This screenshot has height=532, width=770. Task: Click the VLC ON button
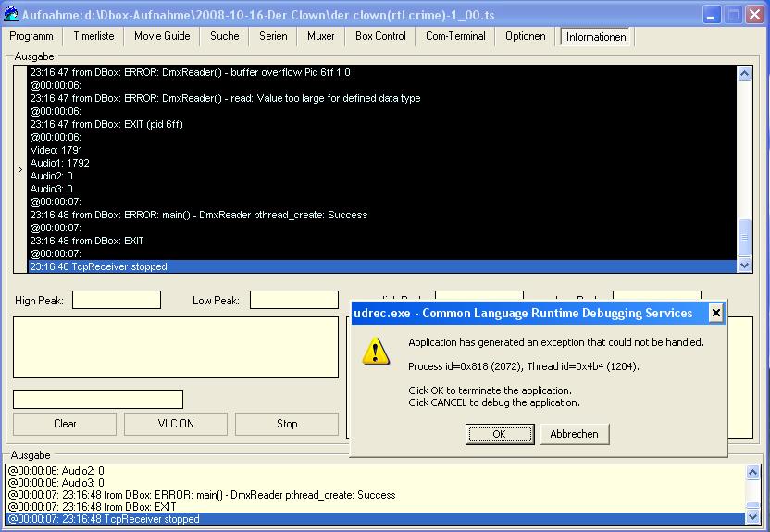pyautogui.click(x=176, y=424)
